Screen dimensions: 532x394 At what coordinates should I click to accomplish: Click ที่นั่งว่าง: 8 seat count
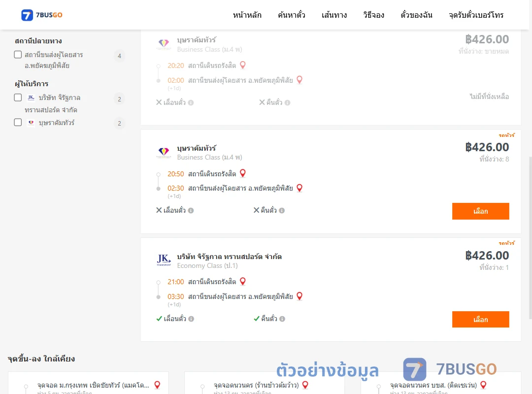(494, 159)
